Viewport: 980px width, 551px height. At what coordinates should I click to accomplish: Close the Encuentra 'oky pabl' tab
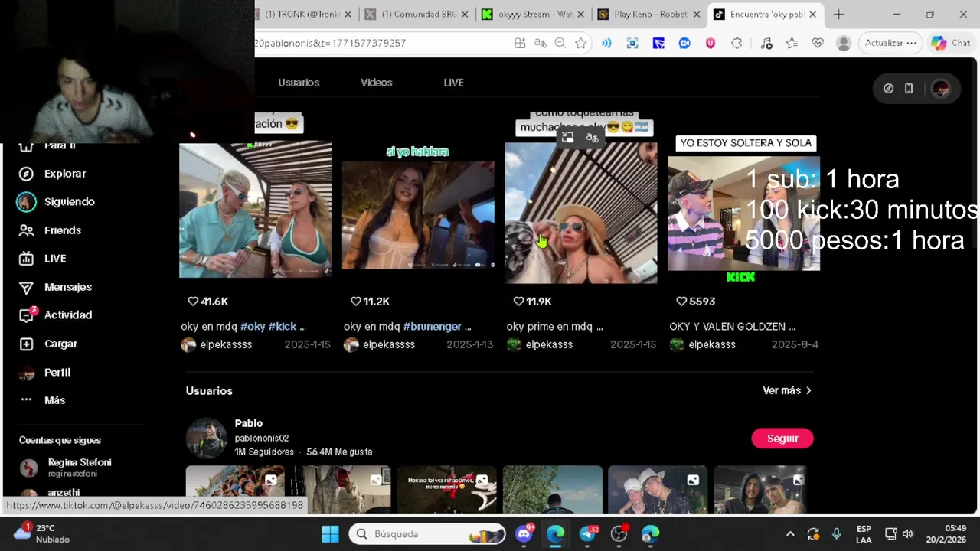coord(812,14)
